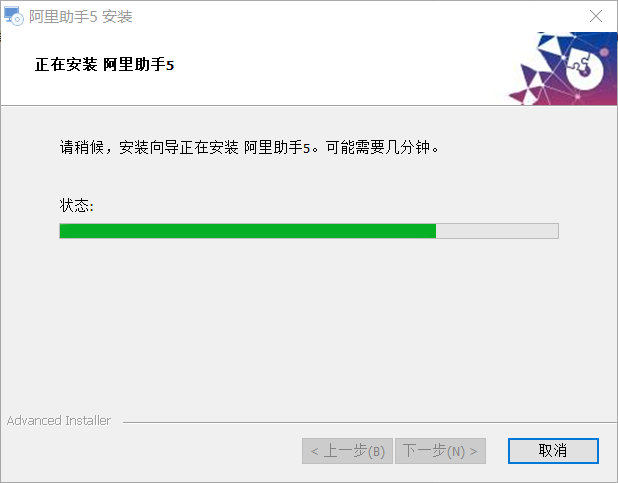618x483 pixels.
Task: Click the blank area of the title bar
Action: pos(355,16)
